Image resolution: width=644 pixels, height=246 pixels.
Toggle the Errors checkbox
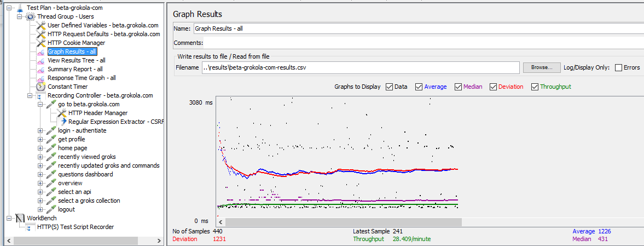pyautogui.click(x=619, y=68)
